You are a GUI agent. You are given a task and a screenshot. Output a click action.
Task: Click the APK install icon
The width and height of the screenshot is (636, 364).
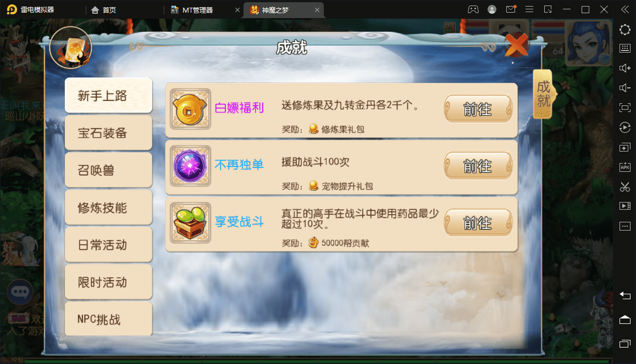click(624, 167)
